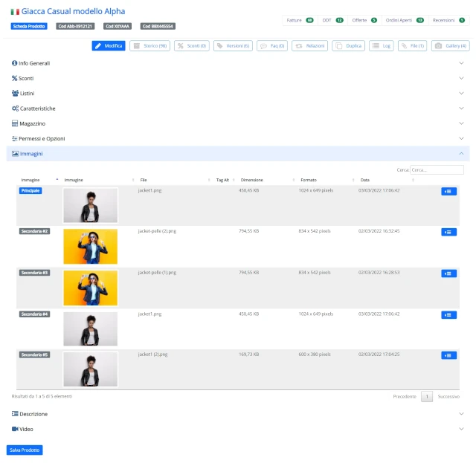Open Sconti (0) toolbar button
The height and width of the screenshot is (463, 476).
192,46
